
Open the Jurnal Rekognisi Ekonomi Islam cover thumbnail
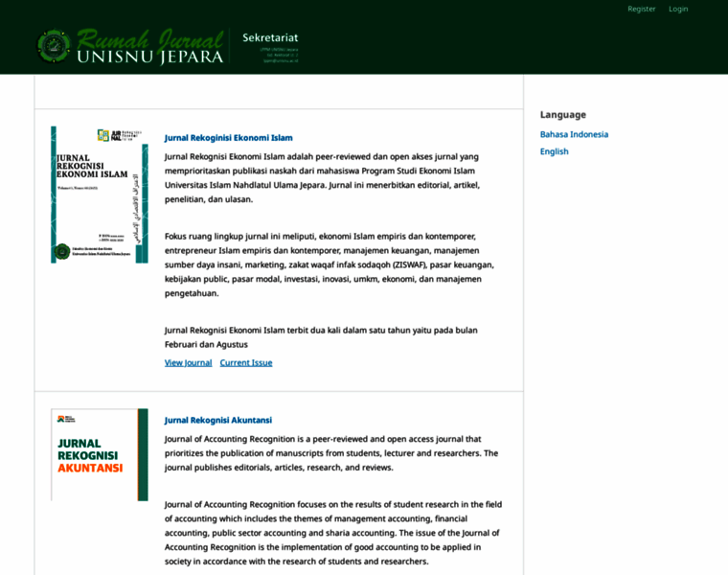click(100, 195)
